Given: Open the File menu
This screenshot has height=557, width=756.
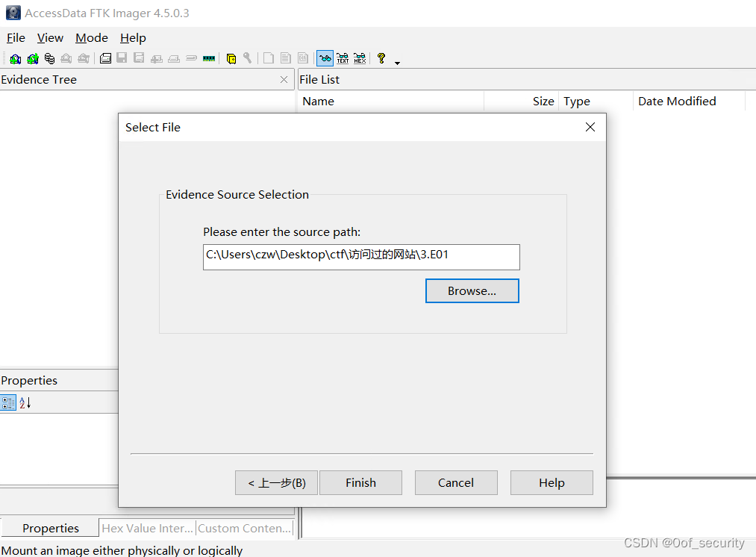Looking at the screenshot, I should pyautogui.click(x=16, y=37).
